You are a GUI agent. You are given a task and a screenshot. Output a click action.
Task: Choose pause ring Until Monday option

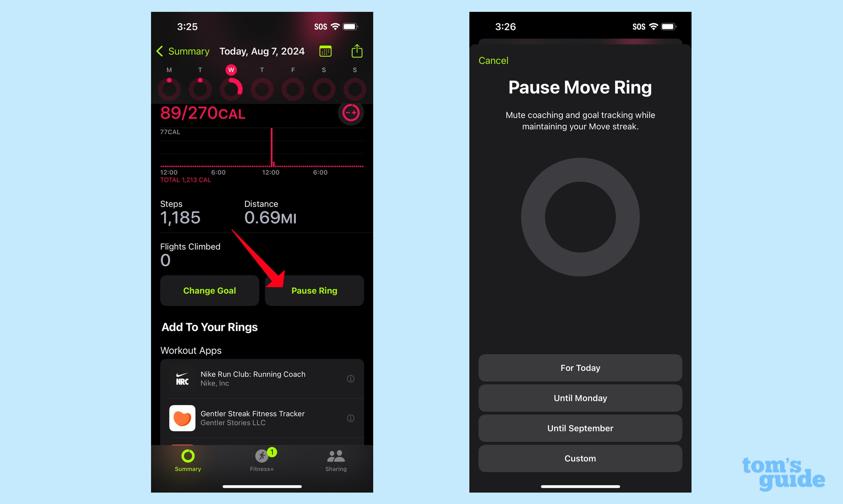click(x=580, y=397)
